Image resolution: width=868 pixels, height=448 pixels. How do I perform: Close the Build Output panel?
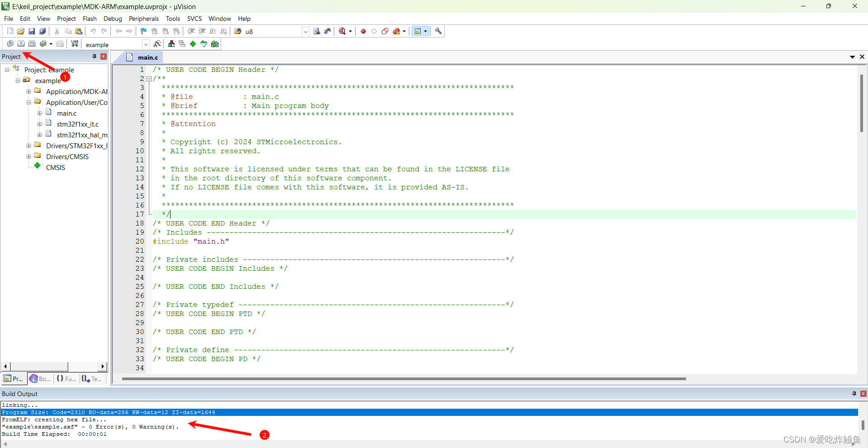[x=863, y=394]
